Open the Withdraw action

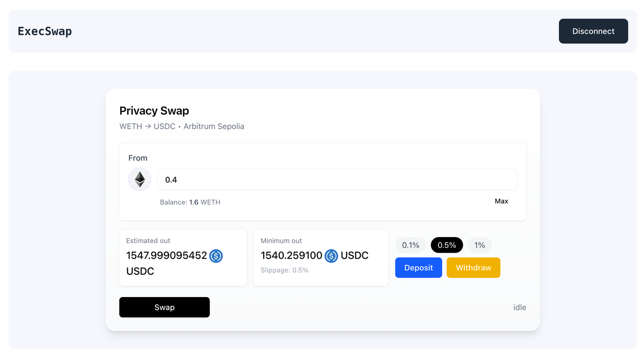[473, 267]
